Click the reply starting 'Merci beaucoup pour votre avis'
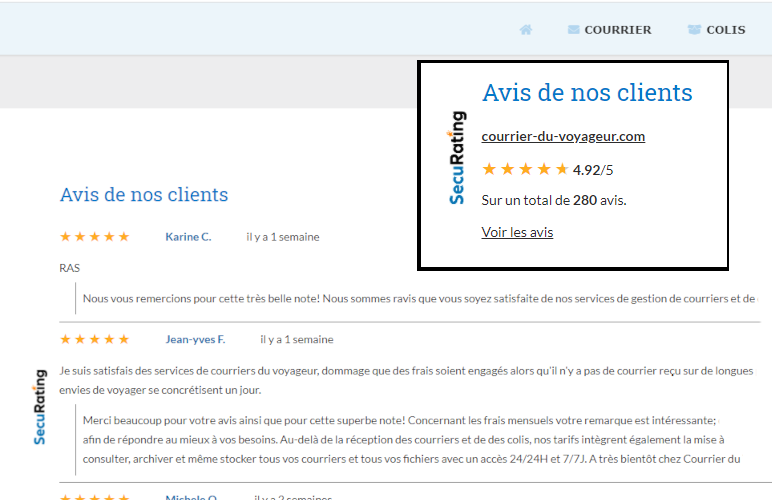The width and height of the screenshot is (772, 500). coord(412,439)
